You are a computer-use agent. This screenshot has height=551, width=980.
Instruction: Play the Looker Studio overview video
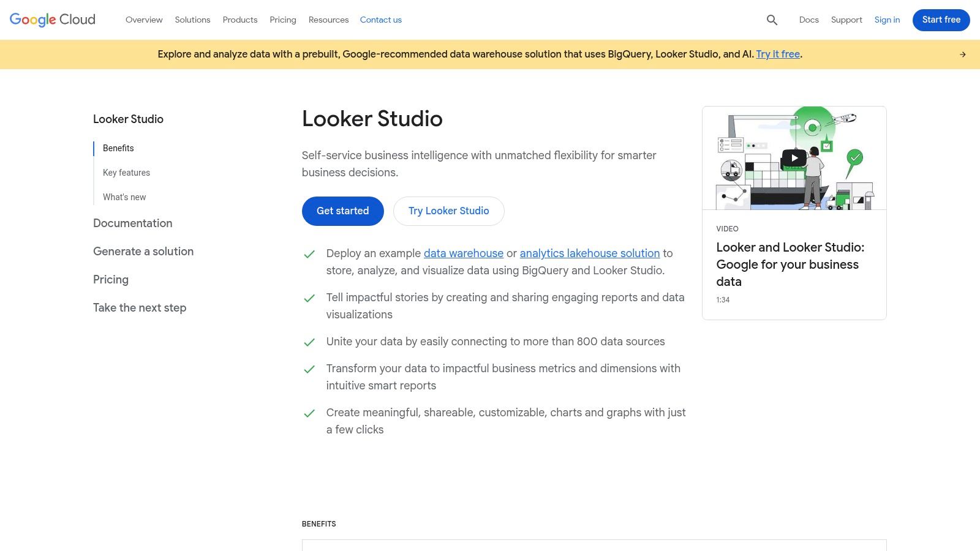794,157
